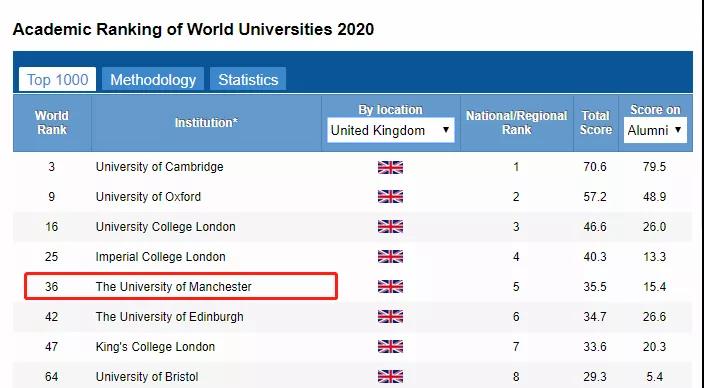Image resolution: width=704 pixels, height=388 pixels.
Task: Click the UK flag in Imperial College row
Action: coord(390,257)
